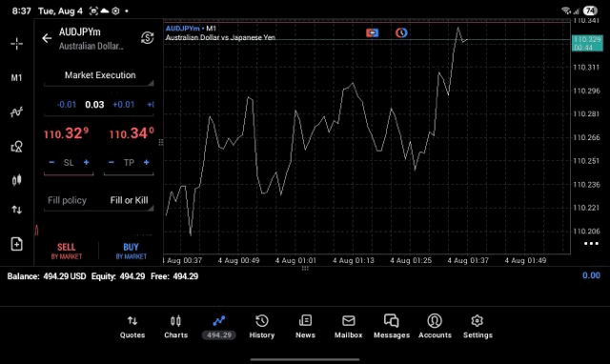The height and width of the screenshot is (364, 610).
Task: Click the new order document icon
Action: coord(16,244)
